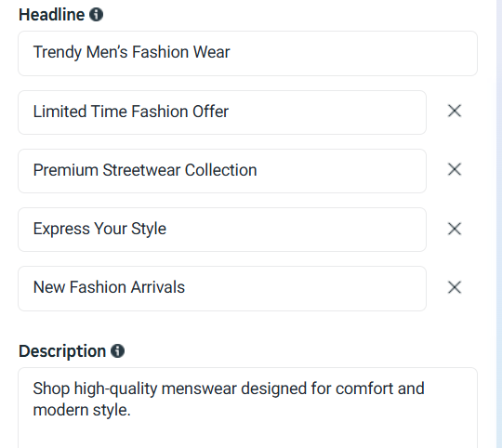Viewport: 502px width, 448px height.
Task: Click the word Collection in third headline
Action: click(x=220, y=170)
